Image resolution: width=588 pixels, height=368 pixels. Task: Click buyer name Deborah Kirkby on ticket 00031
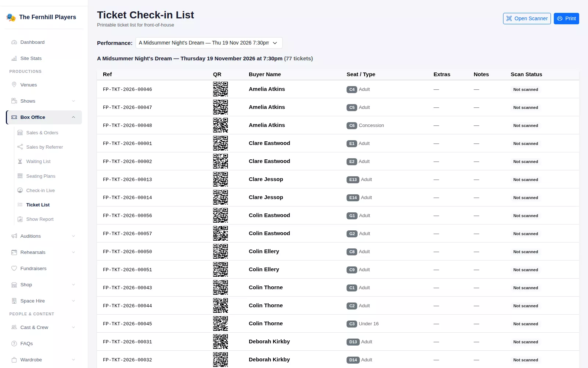coord(269,342)
